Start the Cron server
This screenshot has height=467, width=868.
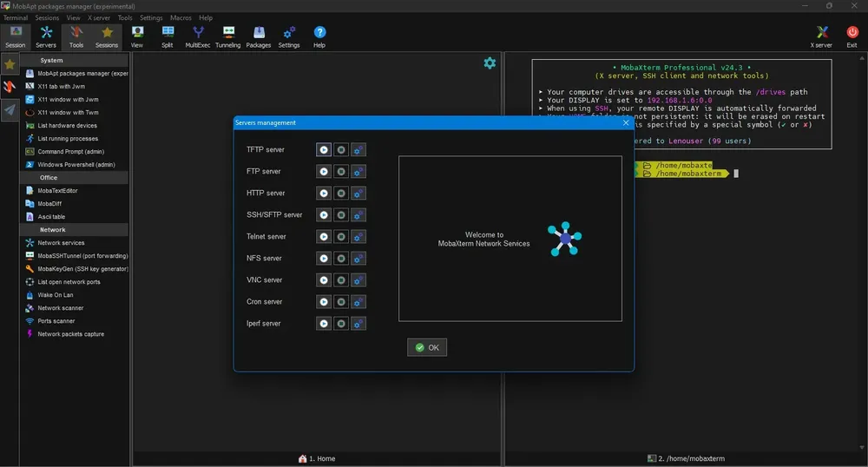coord(324,301)
